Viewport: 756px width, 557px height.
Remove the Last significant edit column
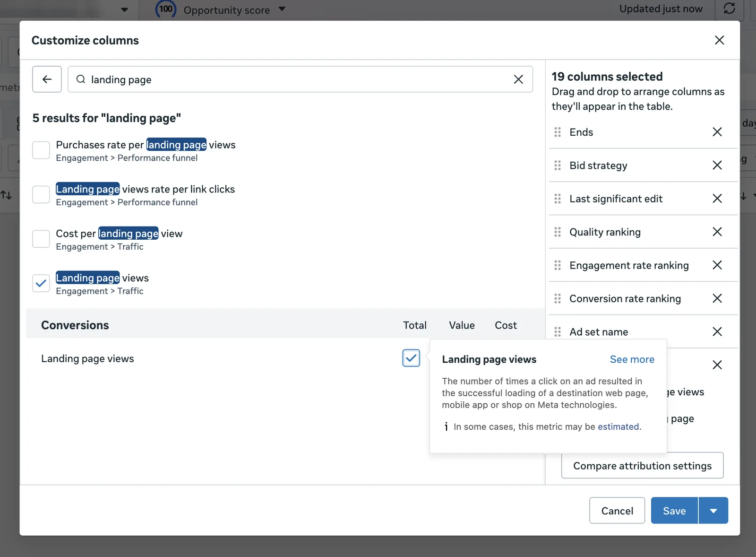[717, 199]
